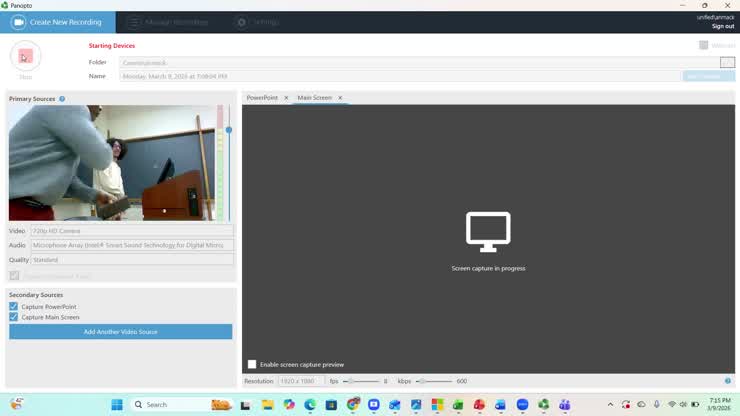Image resolution: width=740 pixels, height=416 pixels.
Task: Adjust the fps slider
Action: (x=351, y=381)
